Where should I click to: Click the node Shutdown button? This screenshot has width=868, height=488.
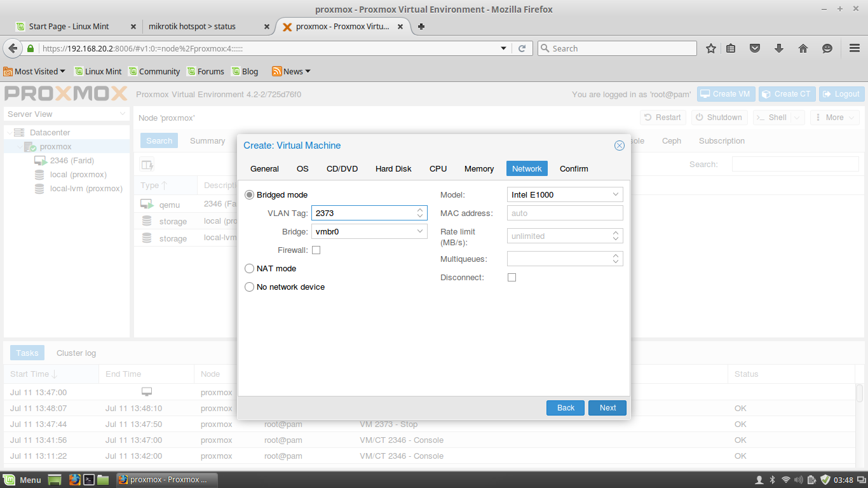719,118
